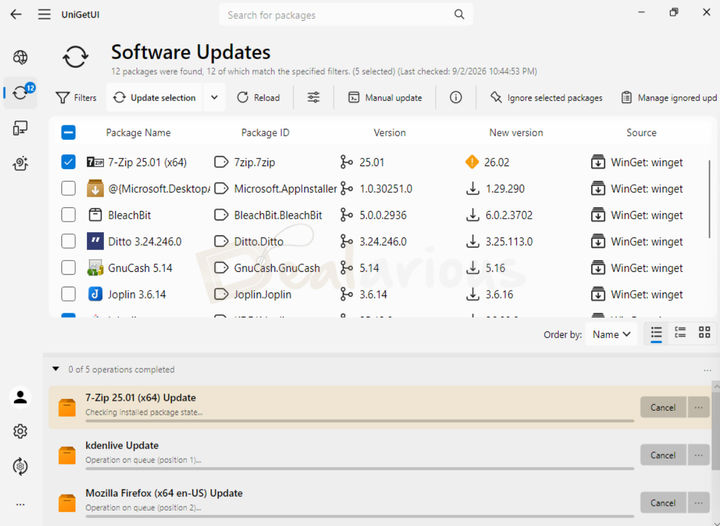Screen dimensions: 720x526
Task: Go back with the back arrow
Action: click(x=16, y=15)
